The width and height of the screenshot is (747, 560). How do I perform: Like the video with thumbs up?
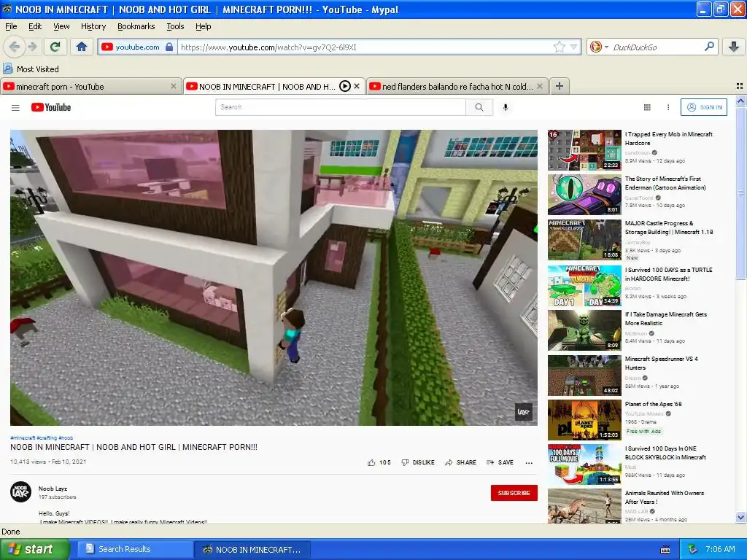click(379, 462)
